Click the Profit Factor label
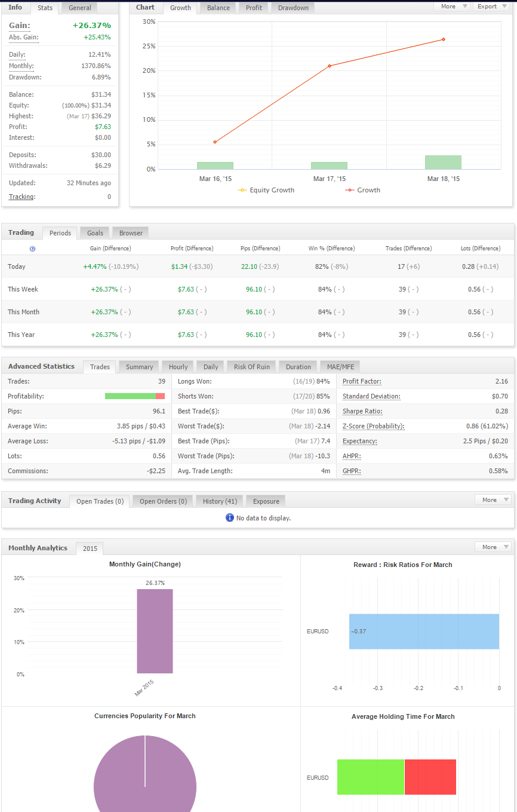 tap(362, 381)
